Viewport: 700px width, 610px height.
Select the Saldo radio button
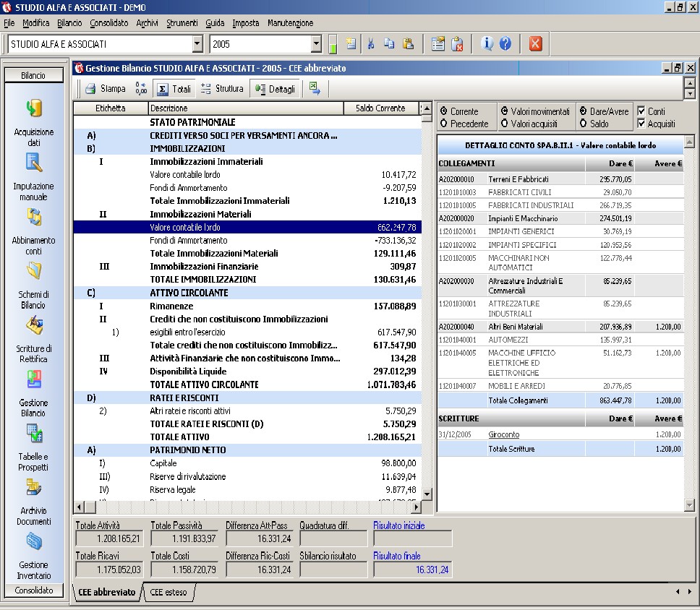[583, 124]
